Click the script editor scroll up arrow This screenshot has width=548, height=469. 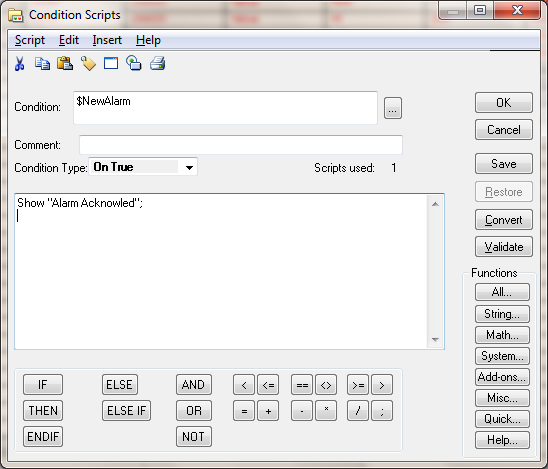(435, 204)
